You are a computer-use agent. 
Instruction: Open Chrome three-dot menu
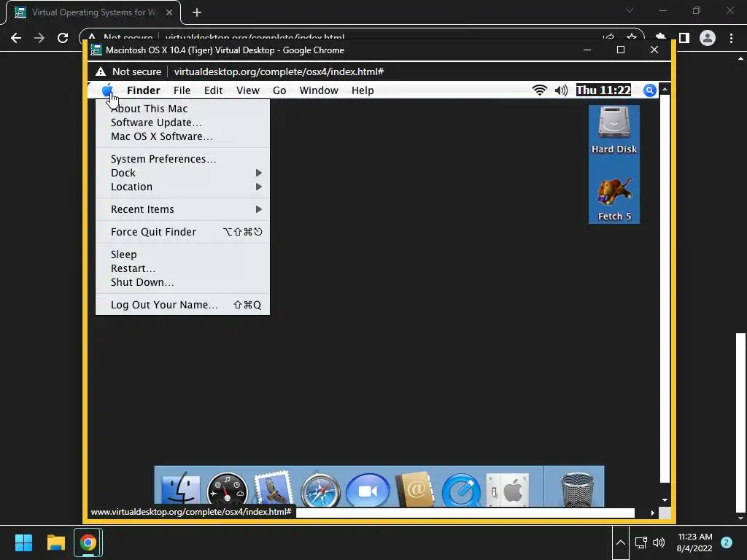(x=731, y=38)
